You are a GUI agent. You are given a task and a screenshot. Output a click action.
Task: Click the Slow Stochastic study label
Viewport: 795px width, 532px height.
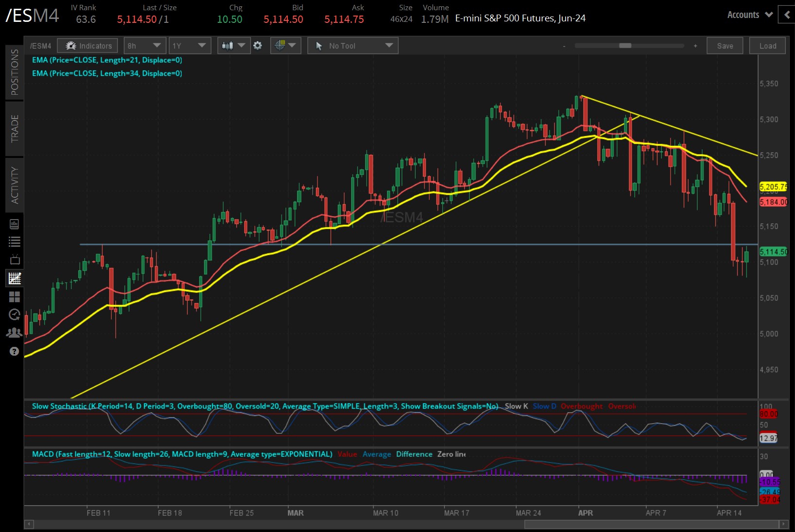(x=265, y=406)
